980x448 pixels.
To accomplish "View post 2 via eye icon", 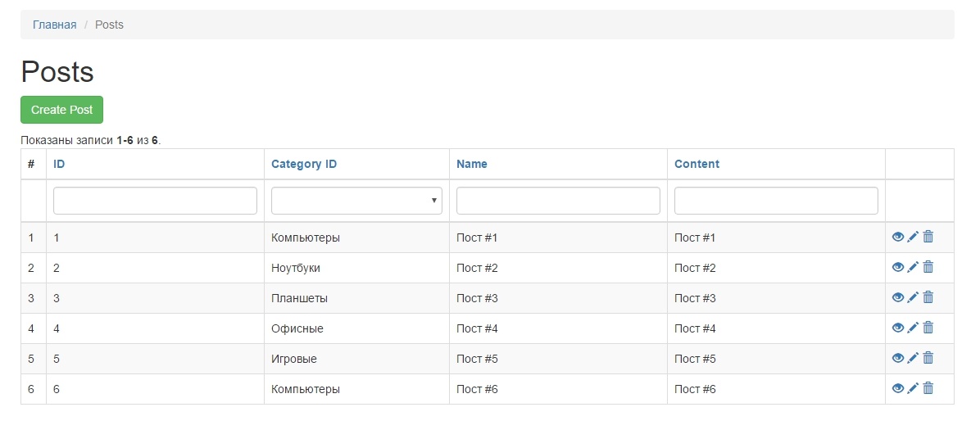I will pos(898,267).
